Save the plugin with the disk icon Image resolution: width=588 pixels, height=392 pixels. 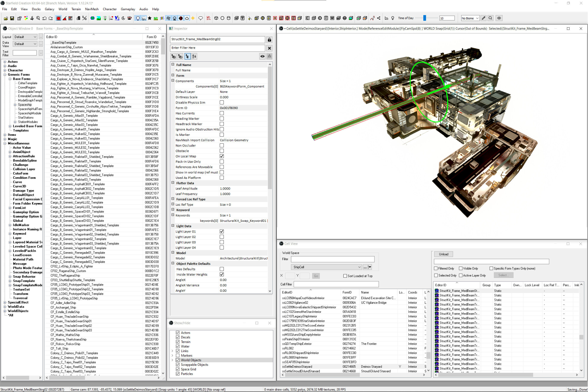pos(12,18)
